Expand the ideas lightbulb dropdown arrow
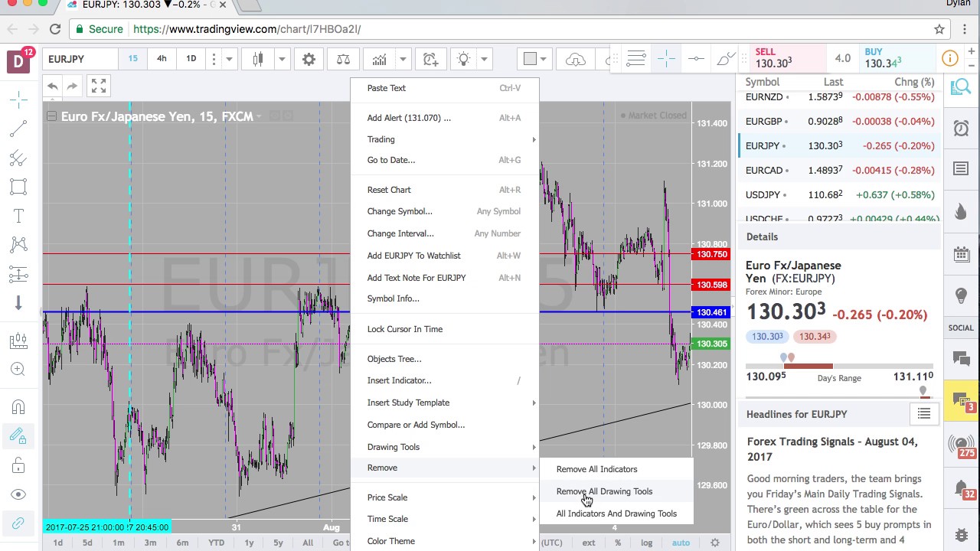The width and height of the screenshot is (980, 551). (484, 59)
